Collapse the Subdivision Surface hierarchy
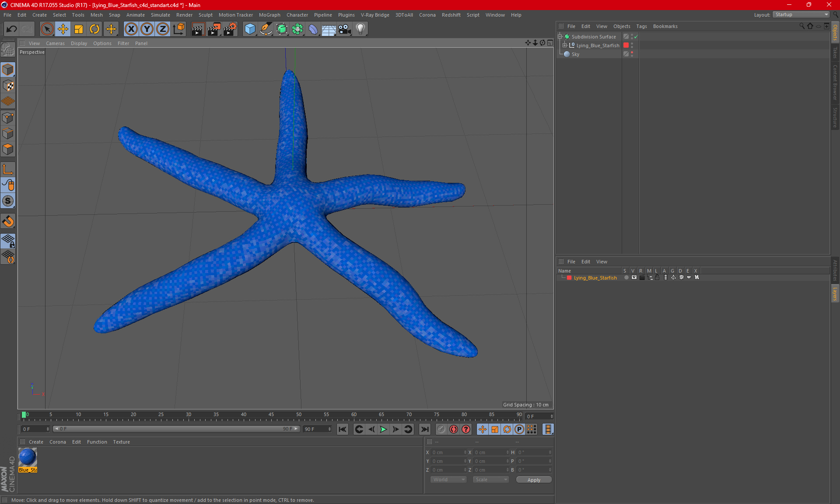The width and height of the screenshot is (840, 504). click(560, 37)
